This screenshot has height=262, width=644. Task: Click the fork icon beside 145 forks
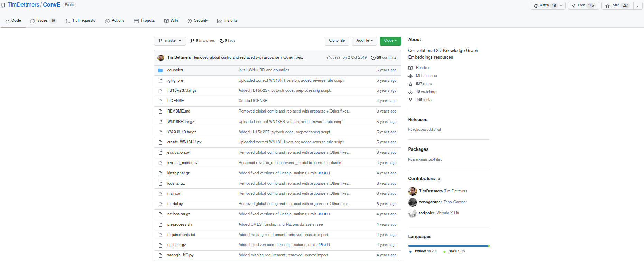click(410, 100)
